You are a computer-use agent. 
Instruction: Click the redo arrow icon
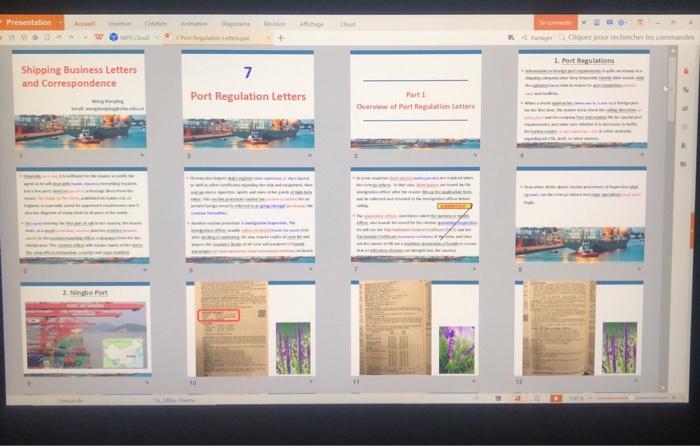coord(71,38)
